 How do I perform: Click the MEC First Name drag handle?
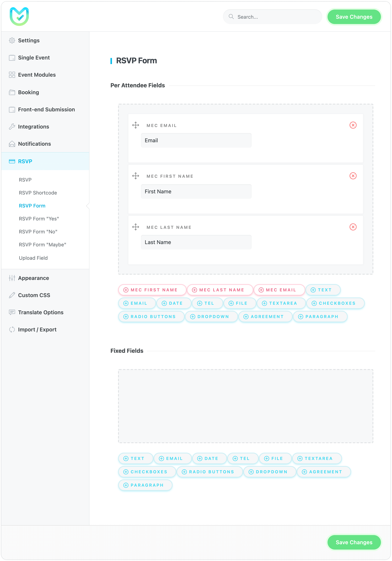[136, 176]
